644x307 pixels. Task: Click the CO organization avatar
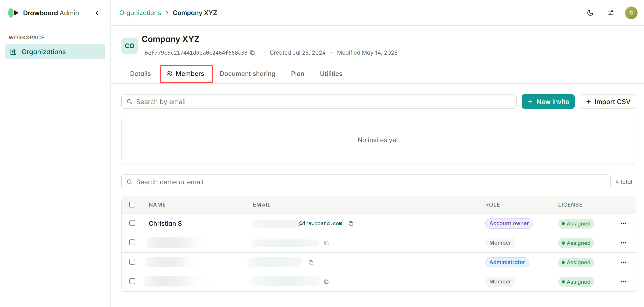point(130,46)
